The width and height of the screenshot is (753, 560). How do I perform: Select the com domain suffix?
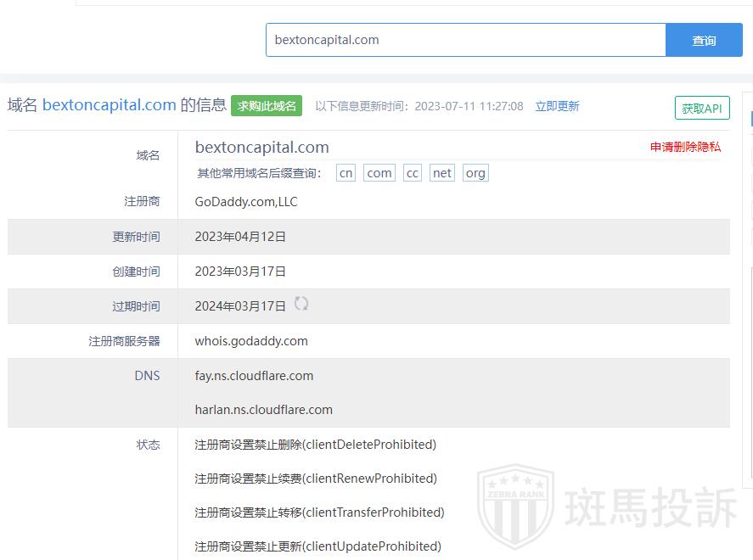click(x=379, y=173)
